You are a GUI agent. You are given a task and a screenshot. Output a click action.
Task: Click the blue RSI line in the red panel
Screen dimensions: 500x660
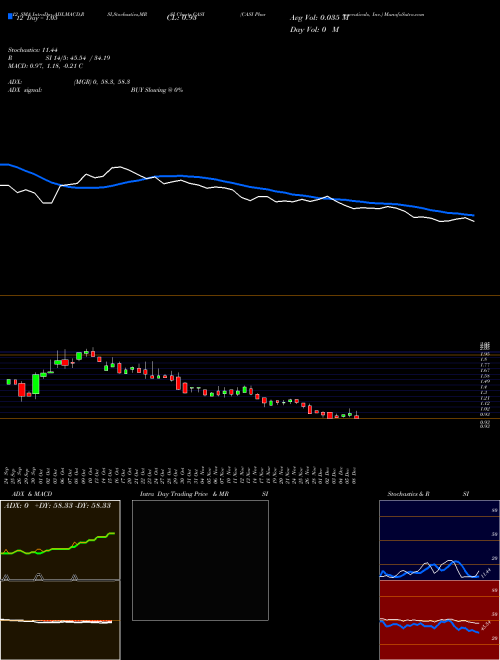[429, 626]
